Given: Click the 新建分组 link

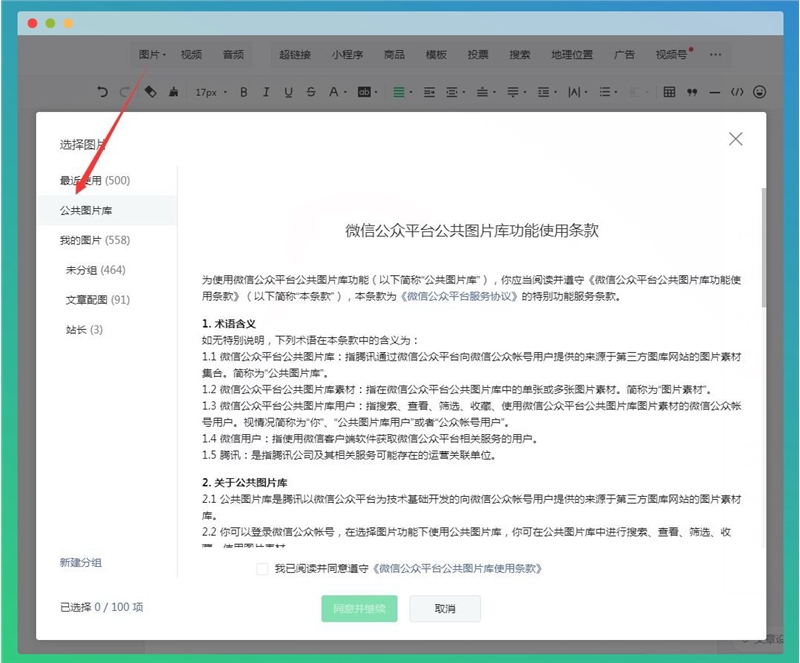Looking at the screenshot, I should pos(81,562).
